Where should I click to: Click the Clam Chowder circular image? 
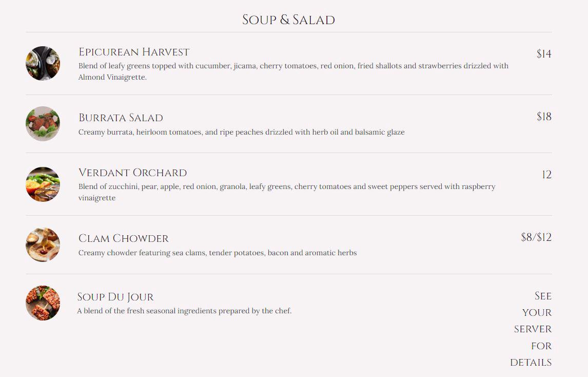coord(43,245)
